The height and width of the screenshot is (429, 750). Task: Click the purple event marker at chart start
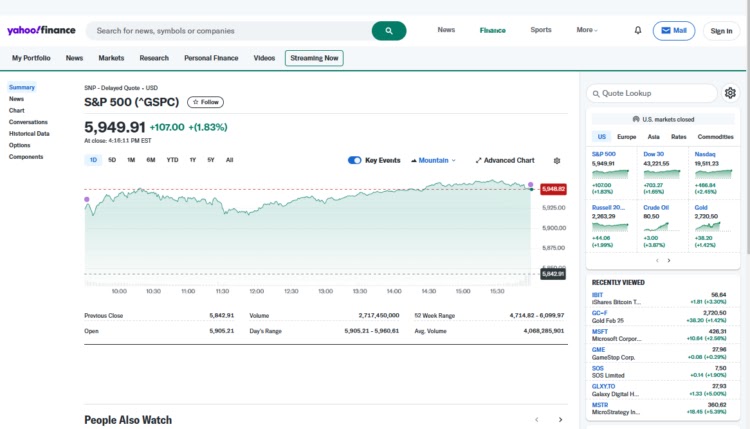87,199
